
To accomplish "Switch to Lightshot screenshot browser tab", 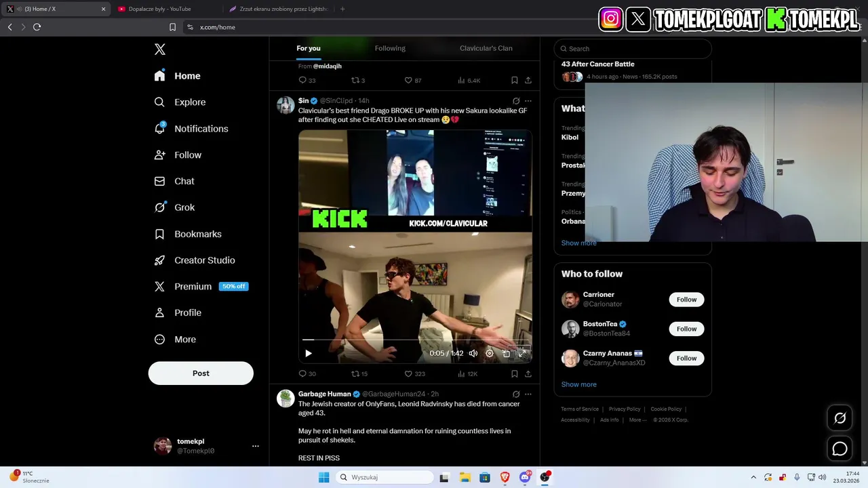I will pos(278,9).
